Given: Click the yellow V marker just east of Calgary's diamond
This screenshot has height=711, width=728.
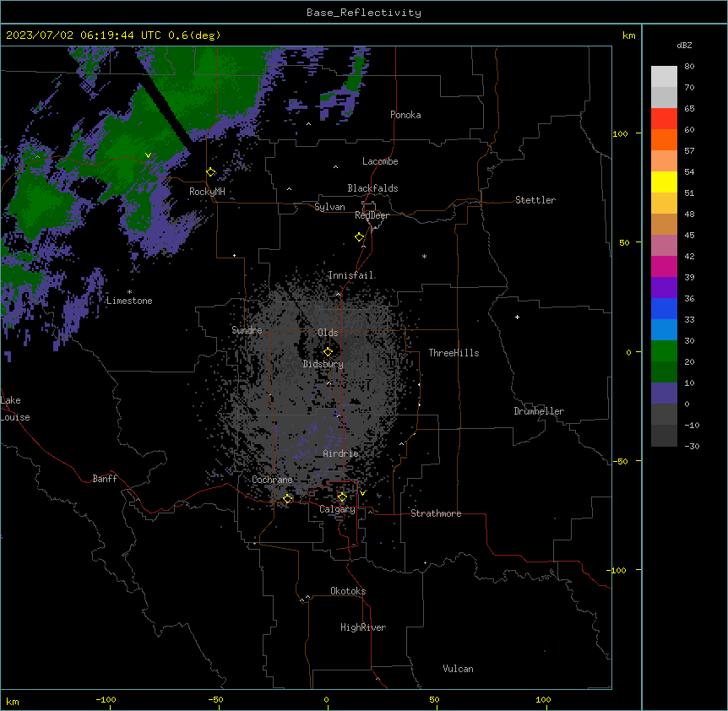Looking at the screenshot, I should click(362, 493).
